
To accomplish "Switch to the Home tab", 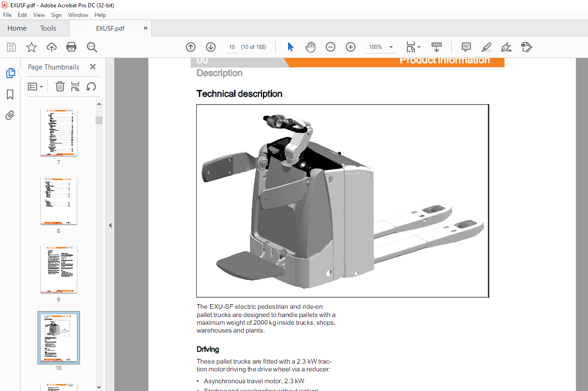I will [x=17, y=28].
